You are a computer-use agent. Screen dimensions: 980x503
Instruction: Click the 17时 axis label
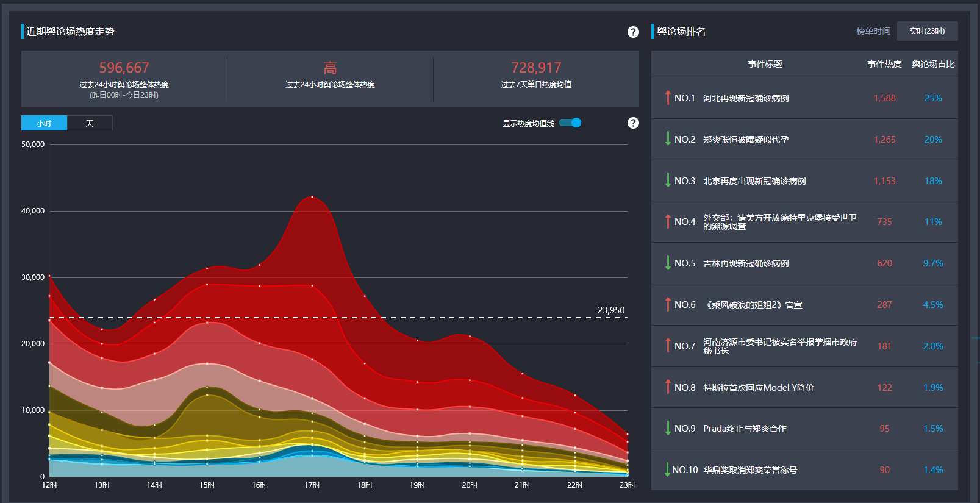312,485
